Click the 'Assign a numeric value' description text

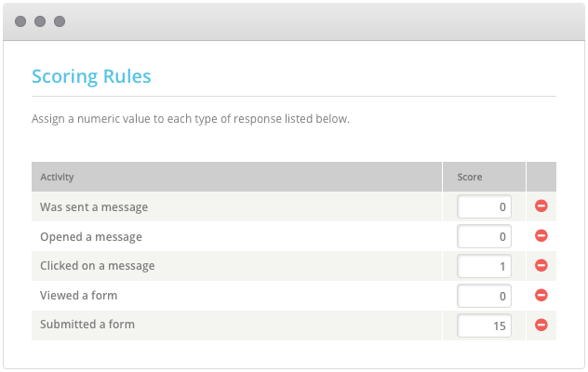pos(191,119)
